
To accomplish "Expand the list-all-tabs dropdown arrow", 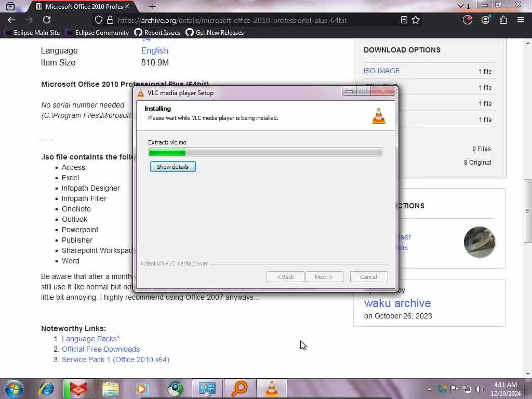I will point(460,6).
